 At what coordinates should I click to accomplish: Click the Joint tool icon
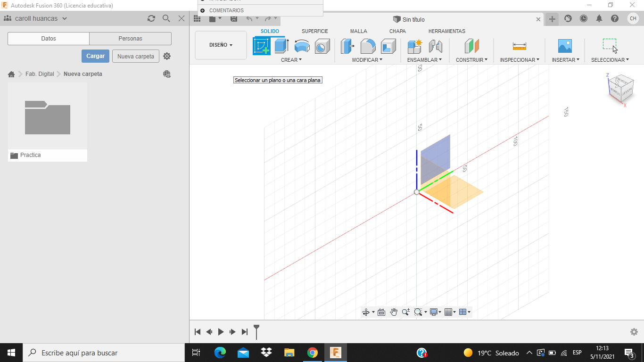pyautogui.click(x=435, y=46)
